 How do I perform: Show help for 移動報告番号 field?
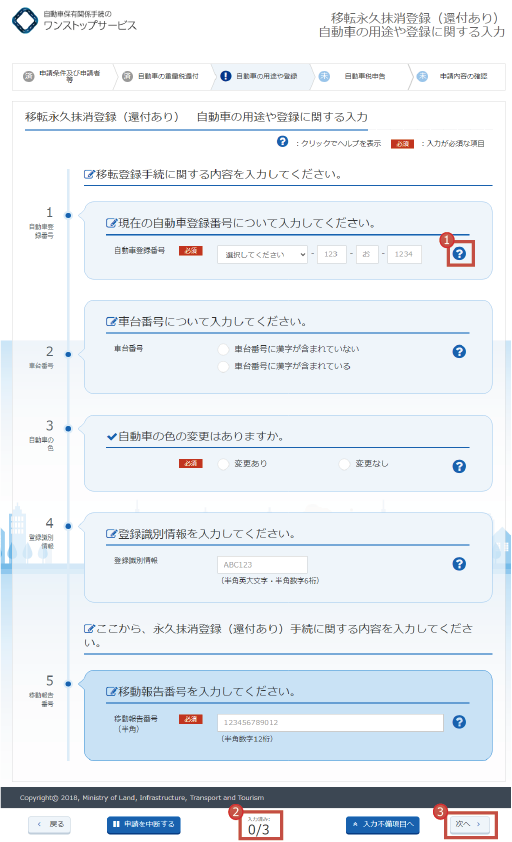(x=459, y=722)
